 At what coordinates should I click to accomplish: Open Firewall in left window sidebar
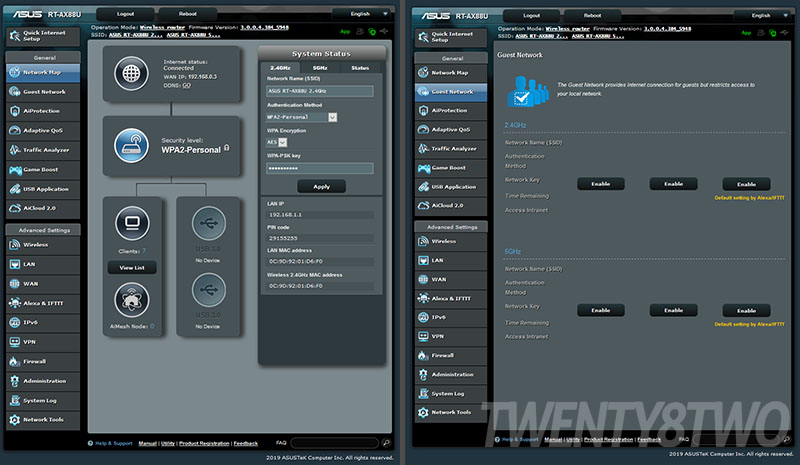pos(43,361)
